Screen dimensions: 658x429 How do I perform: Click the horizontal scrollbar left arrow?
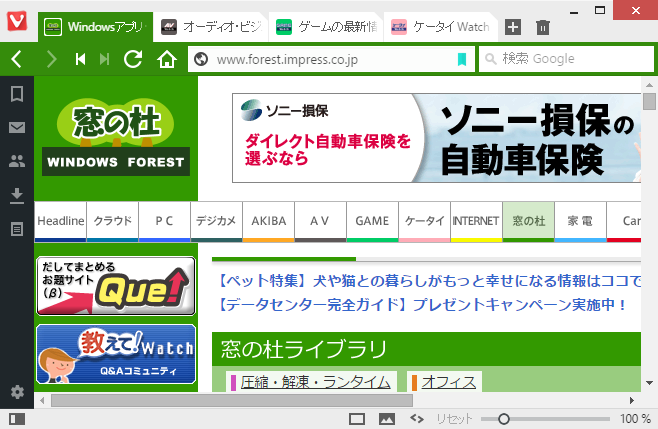pyautogui.click(x=42, y=400)
